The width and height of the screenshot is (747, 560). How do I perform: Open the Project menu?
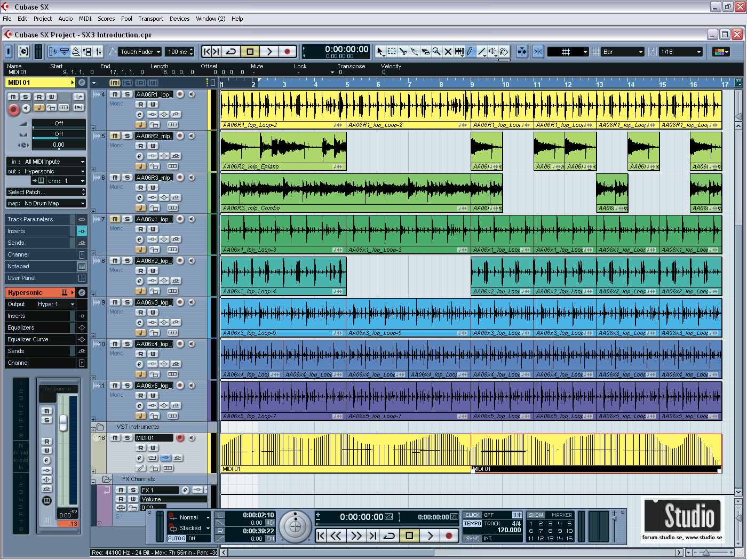(43, 19)
